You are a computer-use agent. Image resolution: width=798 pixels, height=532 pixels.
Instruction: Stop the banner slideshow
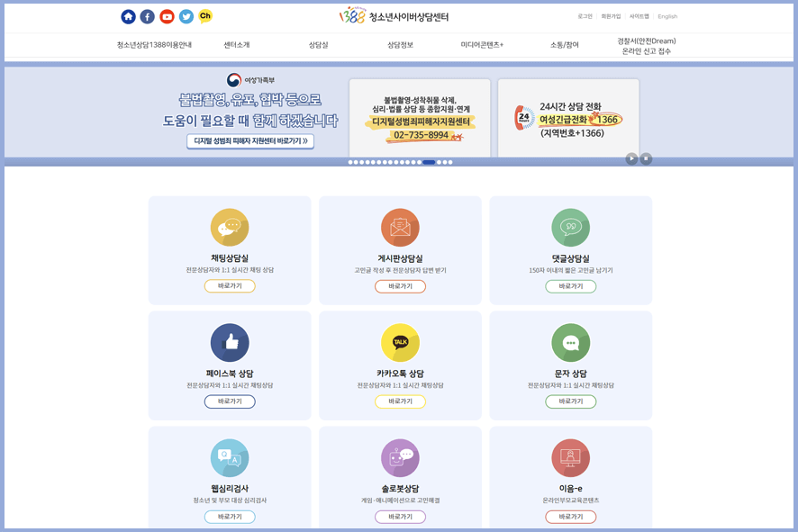(x=646, y=158)
